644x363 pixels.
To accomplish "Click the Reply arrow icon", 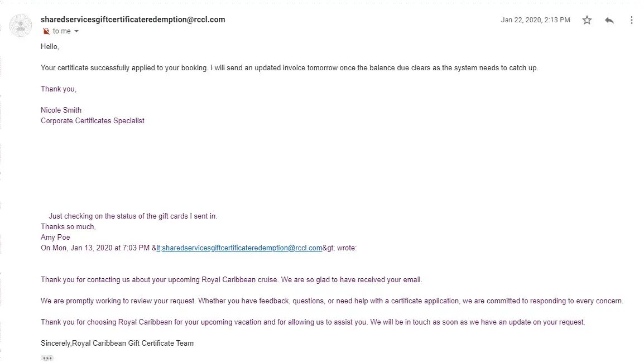I will [x=609, y=20].
